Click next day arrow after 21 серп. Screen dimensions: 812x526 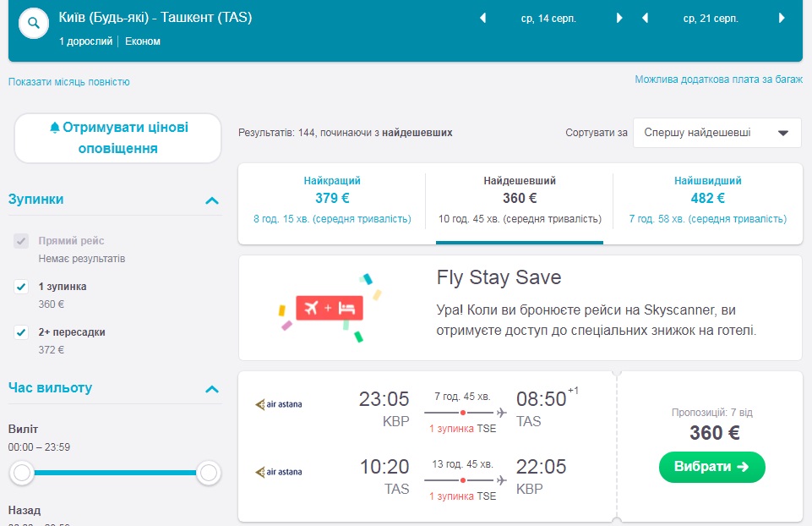(782, 18)
